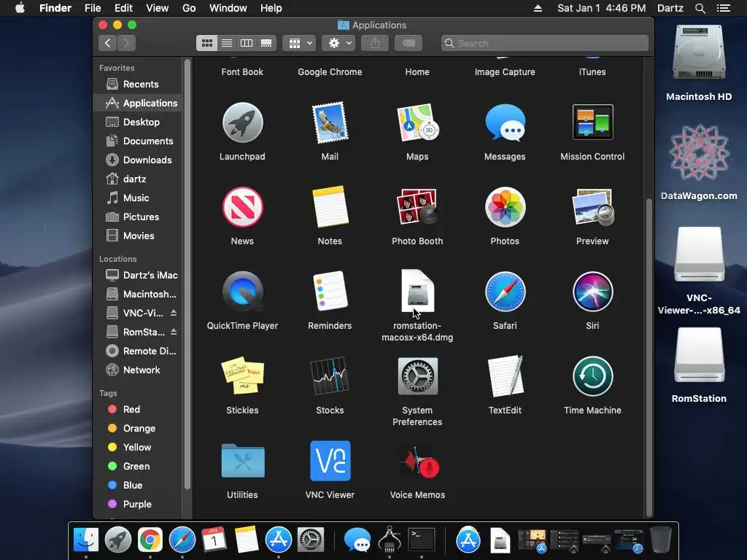Select Network in the sidebar
Screen dimensions: 747x560
[138, 370]
